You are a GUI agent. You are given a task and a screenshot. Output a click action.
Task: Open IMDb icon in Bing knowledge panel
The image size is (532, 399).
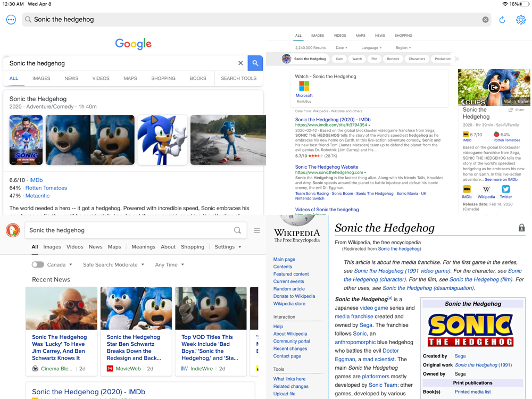pos(467,189)
